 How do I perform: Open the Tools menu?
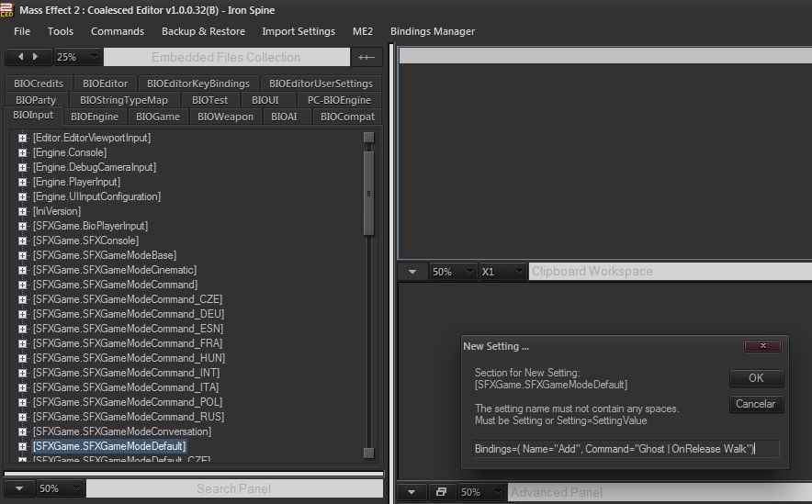61,31
